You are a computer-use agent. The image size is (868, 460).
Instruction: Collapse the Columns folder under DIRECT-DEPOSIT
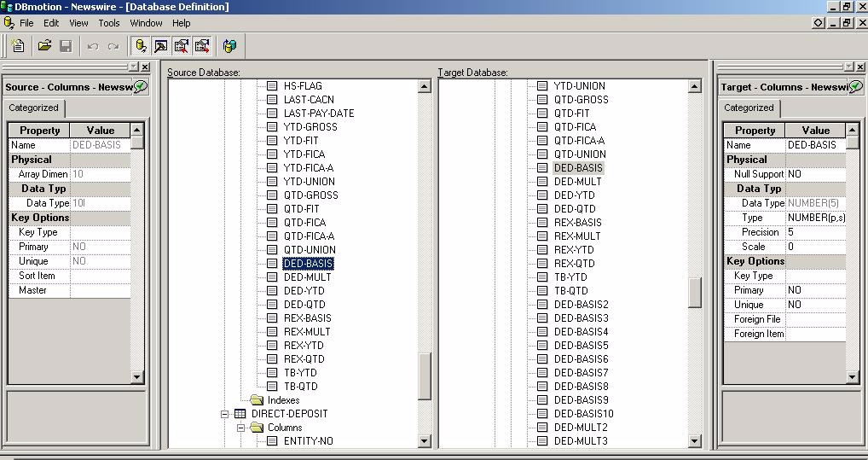[x=240, y=428]
